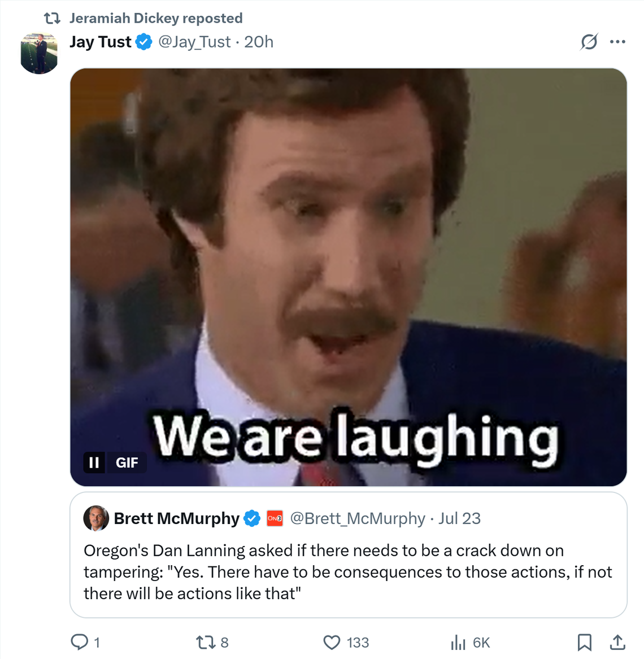Screen dimensions: 644x659
Task: Click the @Jay_Tust handle
Action: pos(194,42)
